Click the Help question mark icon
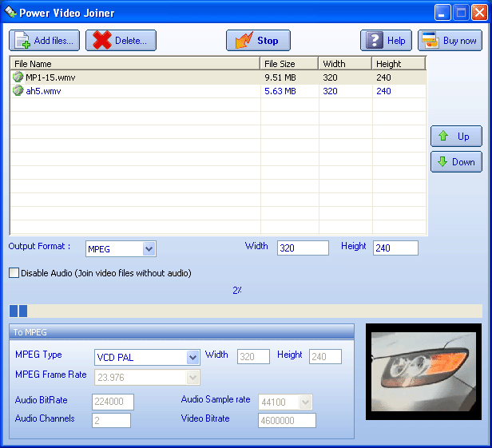The image size is (492, 448). [375, 41]
